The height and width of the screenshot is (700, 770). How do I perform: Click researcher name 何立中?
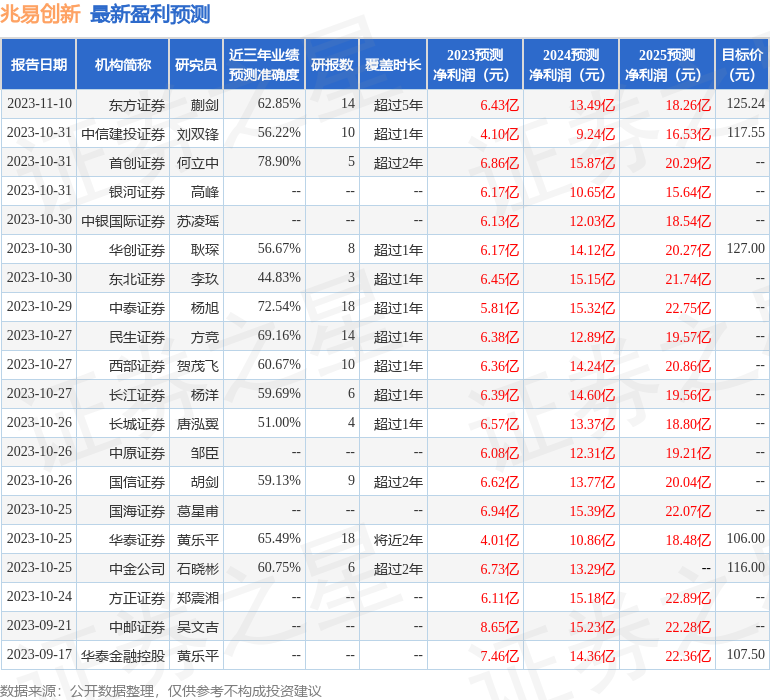click(198, 163)
